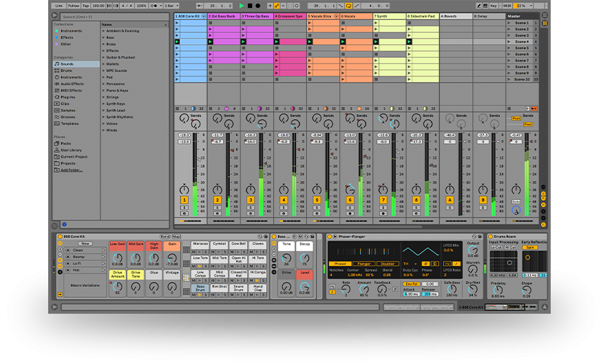Click the Stop button in transport

point(250,6)
